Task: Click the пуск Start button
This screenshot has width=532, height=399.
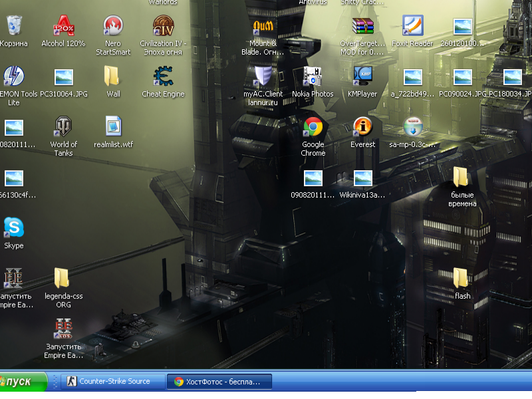Action: (x=23, y=382)
